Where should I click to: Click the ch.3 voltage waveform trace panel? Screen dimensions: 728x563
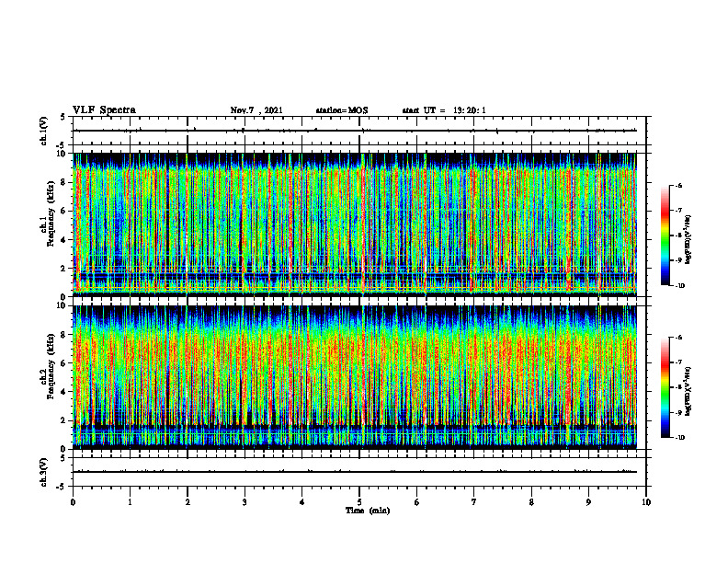tap(359, 472)
